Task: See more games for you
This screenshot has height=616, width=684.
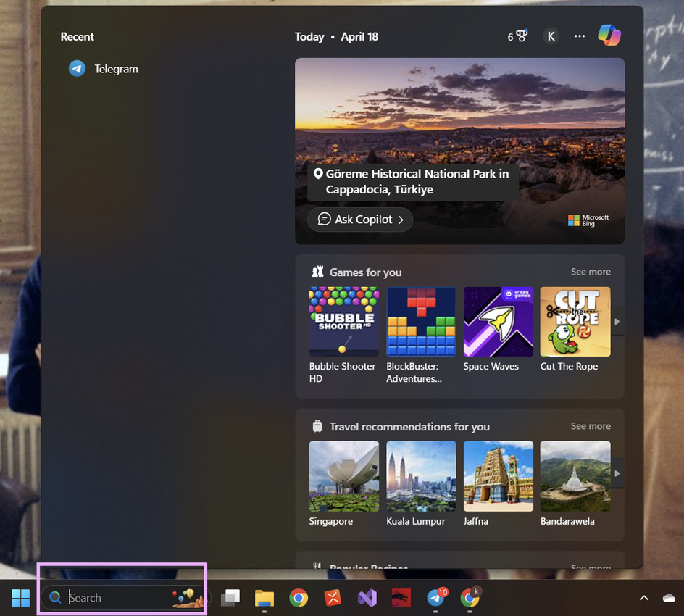Action: pos(591,272)
